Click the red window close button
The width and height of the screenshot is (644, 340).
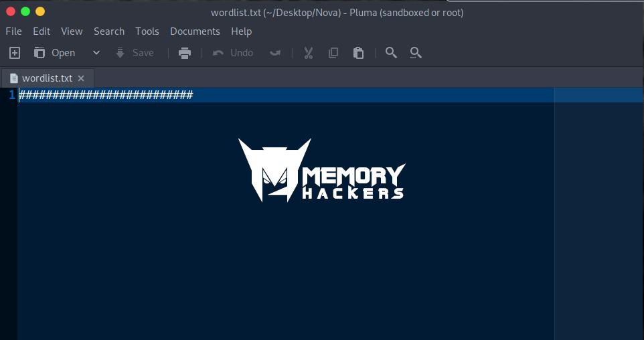(x=11, y=11)
